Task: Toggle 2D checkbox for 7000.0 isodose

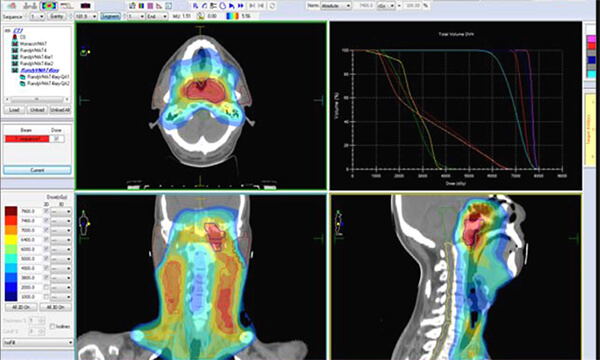Action: [46, 230]
